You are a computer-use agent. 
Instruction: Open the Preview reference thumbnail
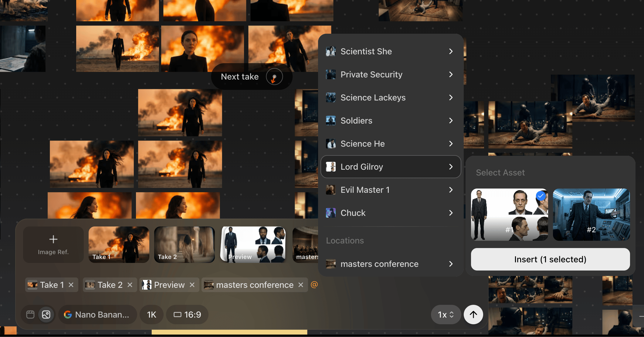point(253,245)
